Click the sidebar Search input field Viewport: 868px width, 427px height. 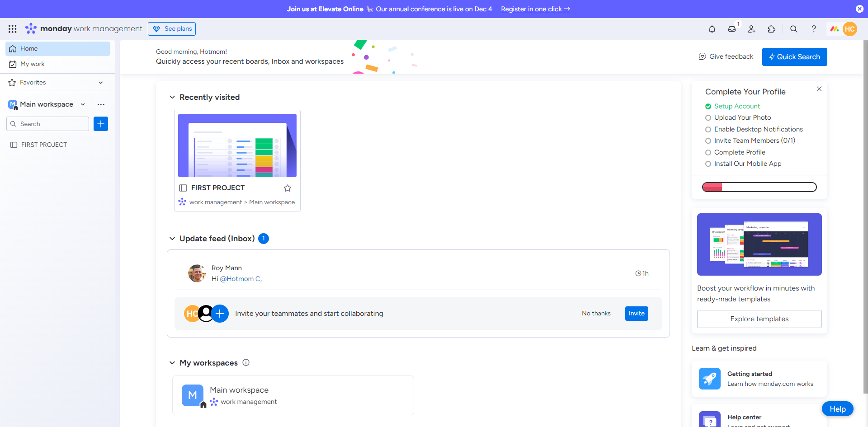coord(47,124)
